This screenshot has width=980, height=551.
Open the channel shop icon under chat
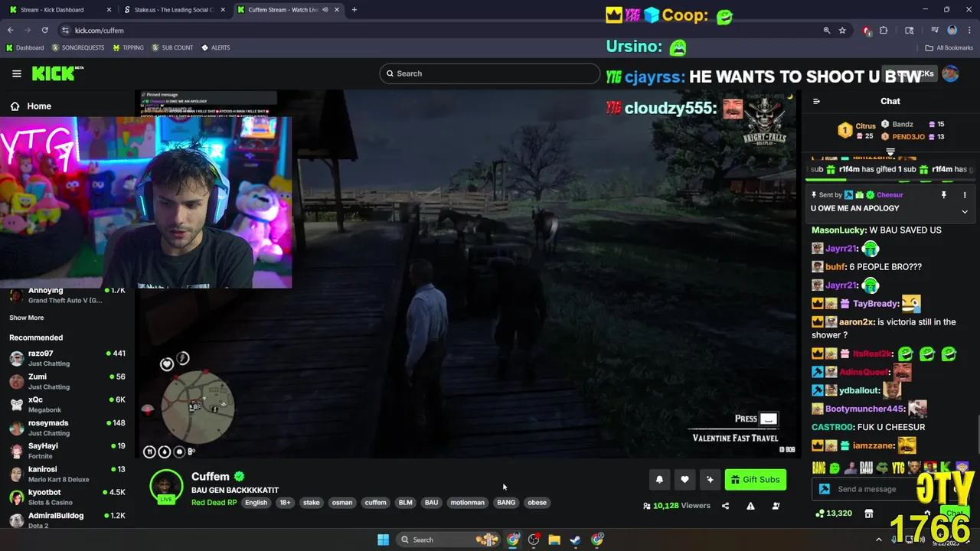tap(869, 514)
